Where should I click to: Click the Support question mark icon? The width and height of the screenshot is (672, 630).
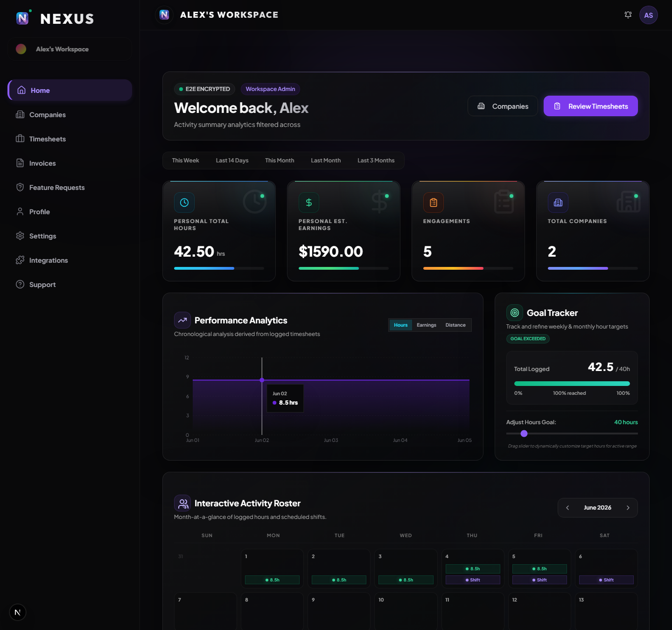point(20,284)
